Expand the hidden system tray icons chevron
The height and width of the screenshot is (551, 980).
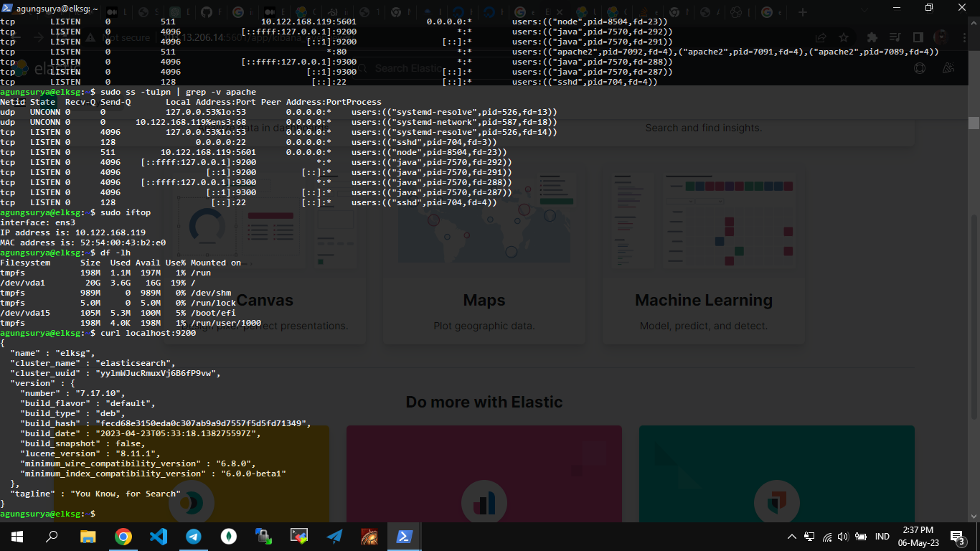click(792, 537)
